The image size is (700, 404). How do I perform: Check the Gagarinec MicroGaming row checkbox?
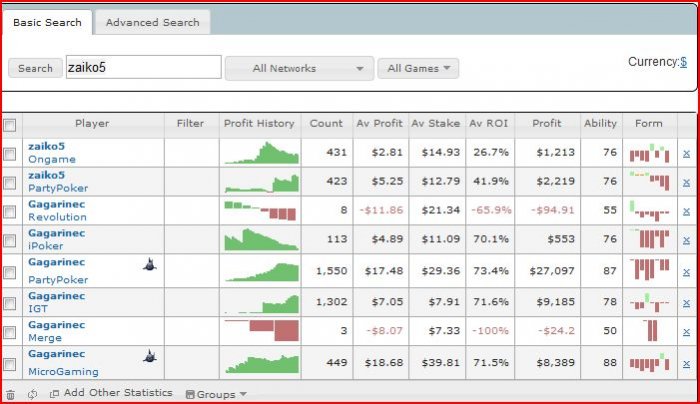pyautogui.click(x=9, y=364)
